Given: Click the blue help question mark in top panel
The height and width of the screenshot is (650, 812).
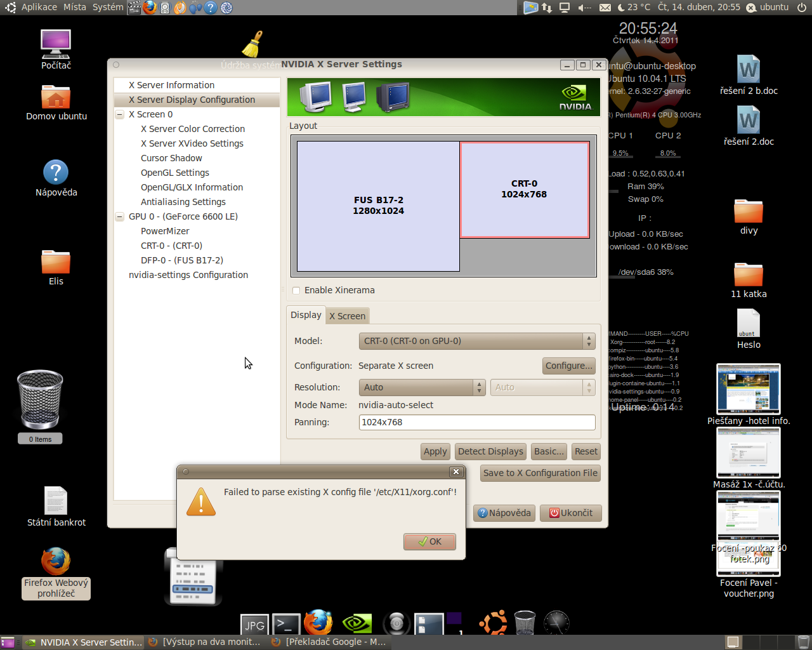Looking at the screenshot, I should 211,8.
